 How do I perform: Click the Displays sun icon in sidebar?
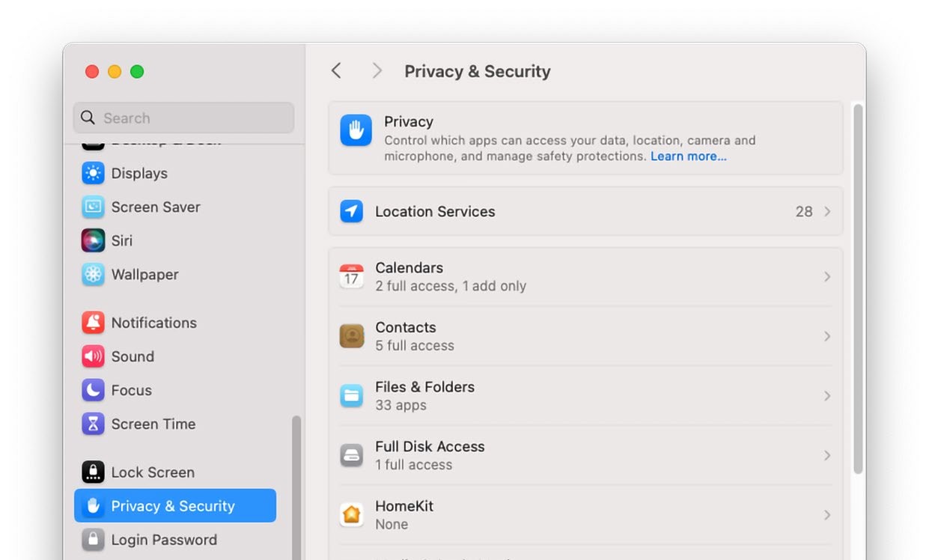tap(93, 173)
